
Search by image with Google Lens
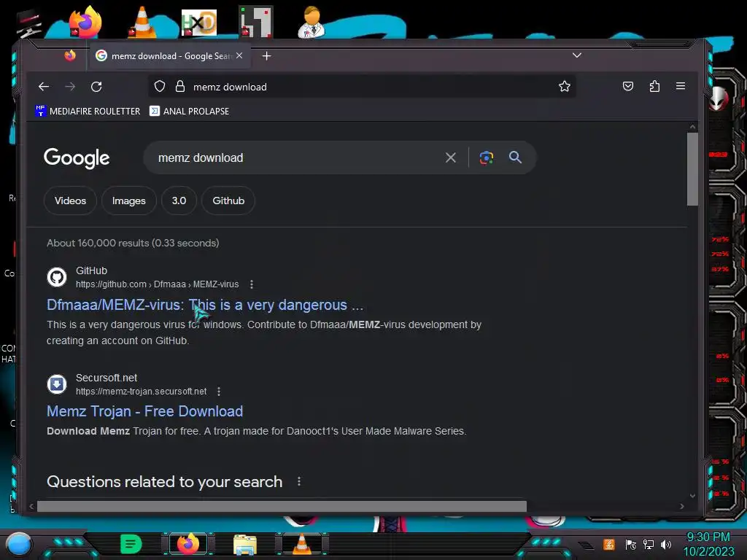pyautogui.click(x=487, y=157)
